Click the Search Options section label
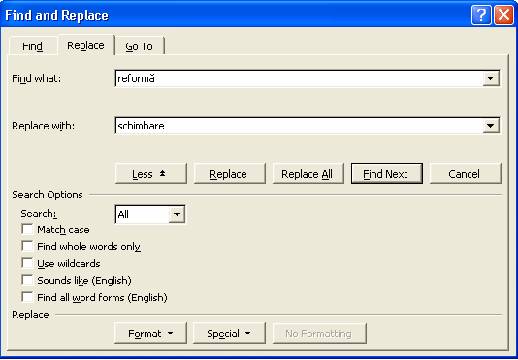The image size is (518, 360). (x=47, y=195)
